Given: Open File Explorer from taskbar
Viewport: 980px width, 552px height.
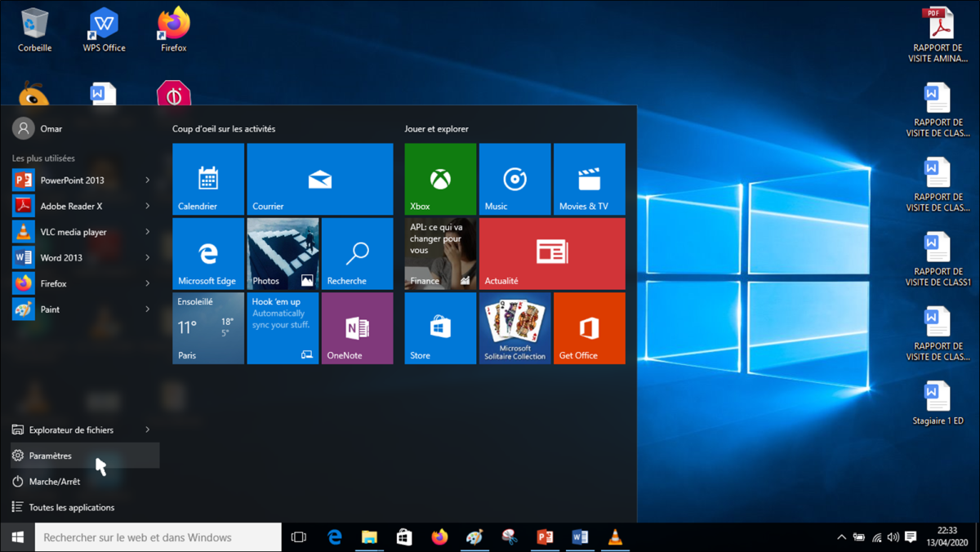Looking at the screenshot, I should [370, 537].
